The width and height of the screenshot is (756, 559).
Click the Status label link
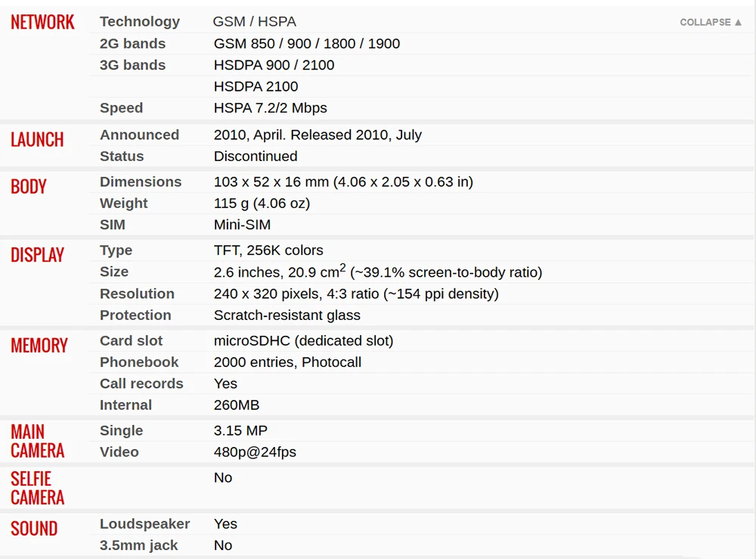(x=122, y=157)
